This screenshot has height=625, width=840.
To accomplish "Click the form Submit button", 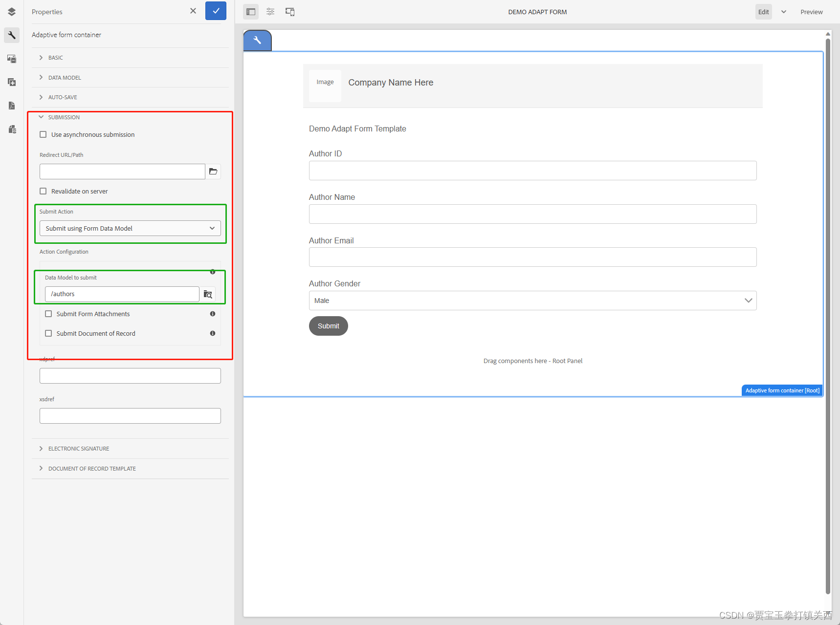I will click(x=329, y=326).
